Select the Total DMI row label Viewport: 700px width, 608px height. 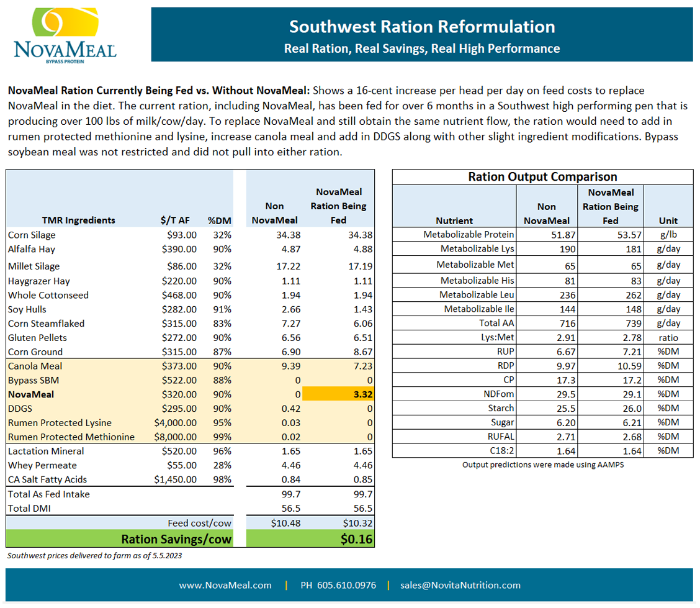click(29, 509)
